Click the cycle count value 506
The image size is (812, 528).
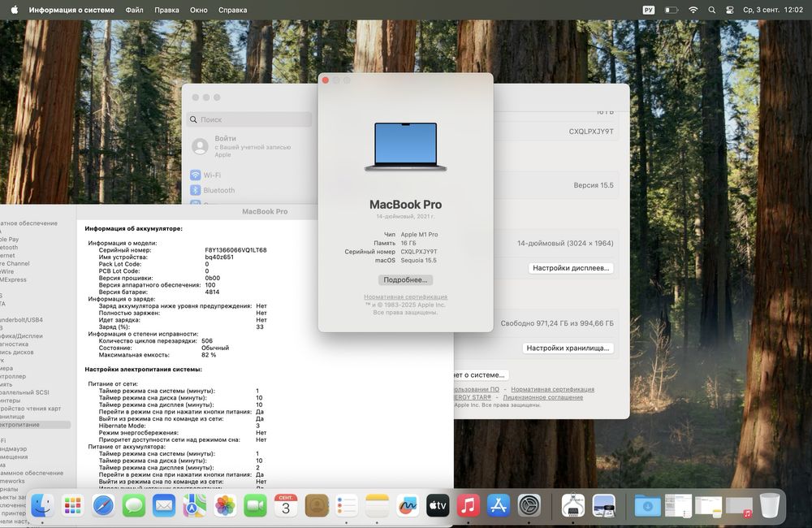click(206, 341)
